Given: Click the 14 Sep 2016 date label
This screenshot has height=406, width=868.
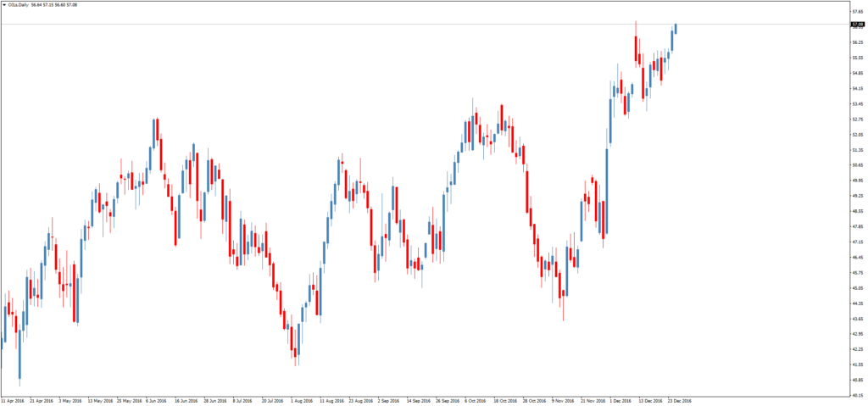Looking at the screenshot, I should point(418,400).
